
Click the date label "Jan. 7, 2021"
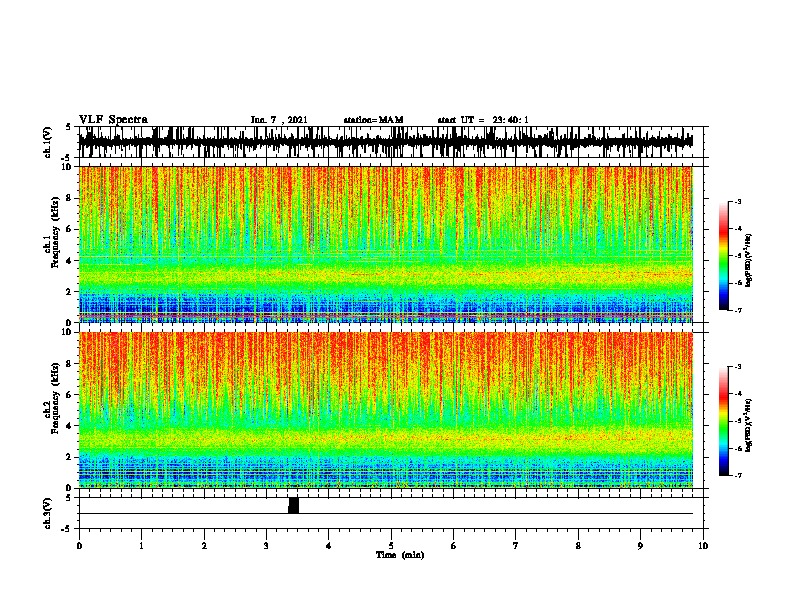pos(279,120)
